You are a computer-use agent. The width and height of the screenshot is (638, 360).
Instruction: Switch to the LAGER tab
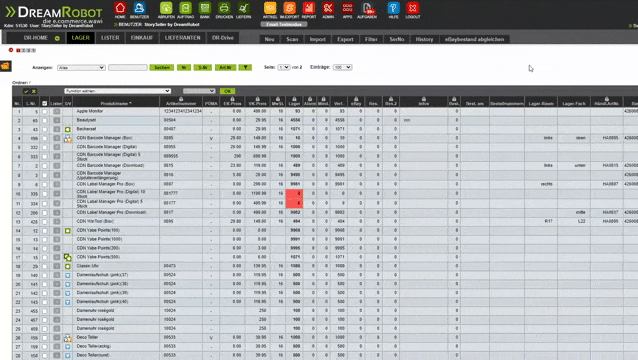81,38
